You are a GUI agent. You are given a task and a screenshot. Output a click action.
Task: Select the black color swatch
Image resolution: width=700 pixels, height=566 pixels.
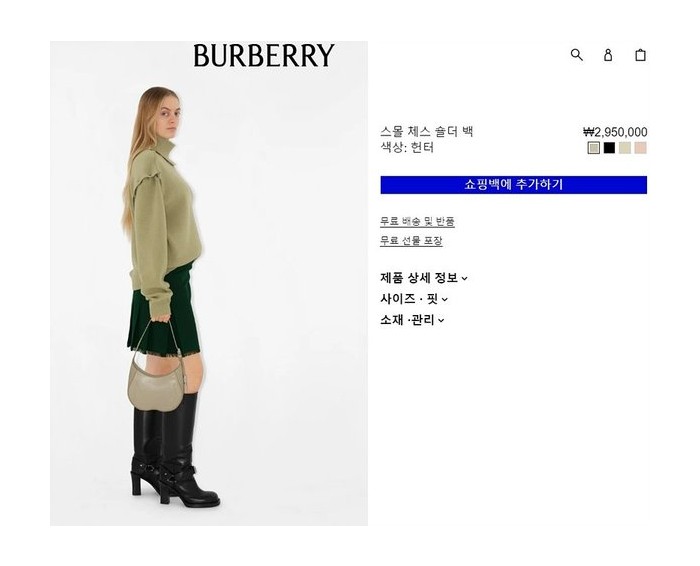[609, 148]
